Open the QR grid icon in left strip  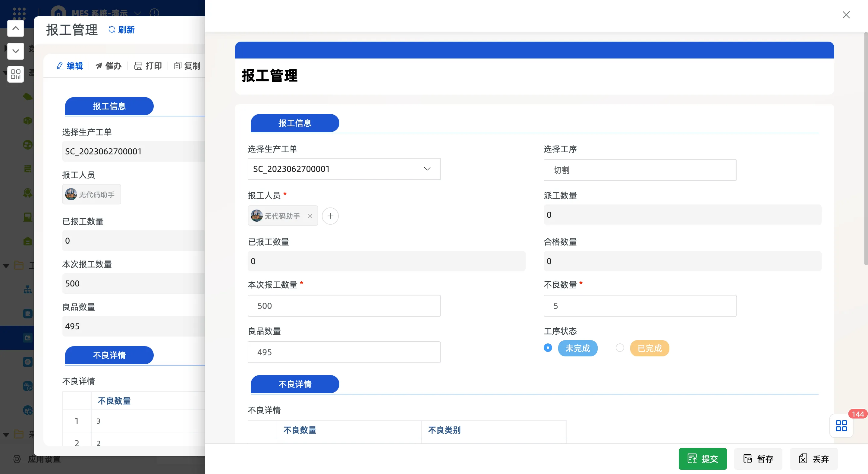15,74
